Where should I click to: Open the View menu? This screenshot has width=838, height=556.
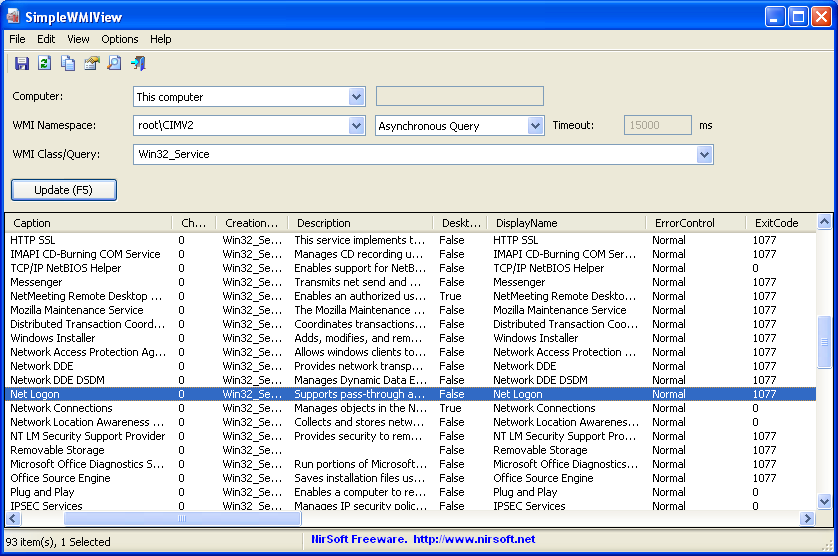point(78,39)
